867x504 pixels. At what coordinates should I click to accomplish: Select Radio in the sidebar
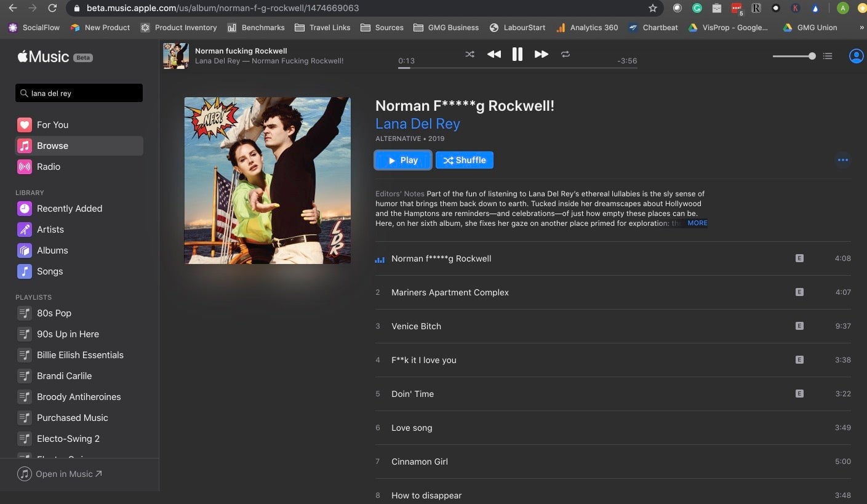(48, 167)
